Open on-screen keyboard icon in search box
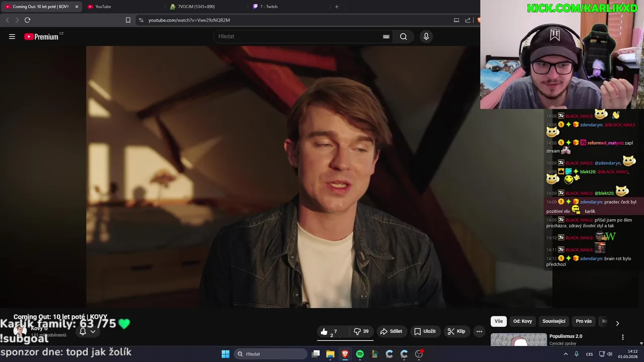This screenshot has width=644, height=362. [386, 36]
